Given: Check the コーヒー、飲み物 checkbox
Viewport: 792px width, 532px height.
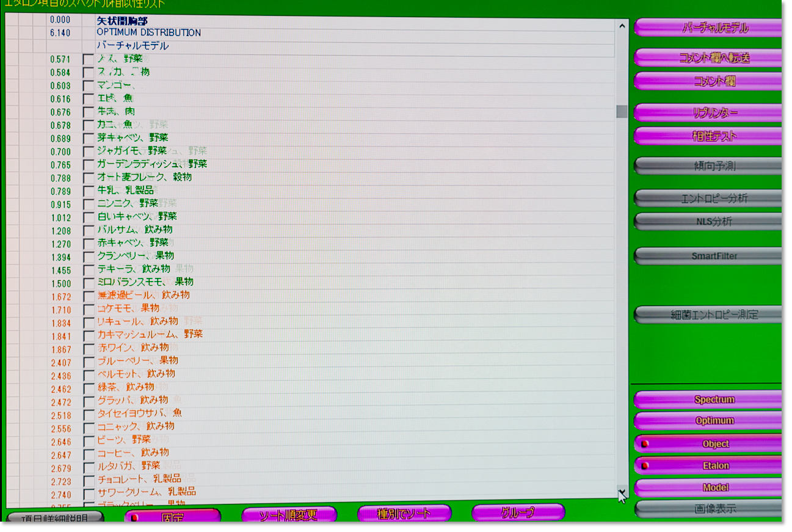Looking at the screenshot, I should click(x=89, y=454).
